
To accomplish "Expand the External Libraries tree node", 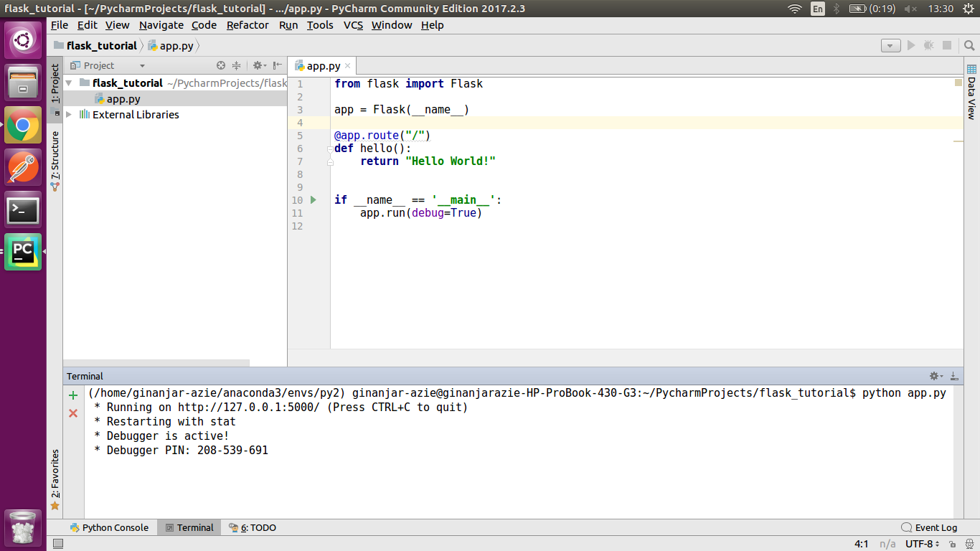I will [x=69, y=115].
